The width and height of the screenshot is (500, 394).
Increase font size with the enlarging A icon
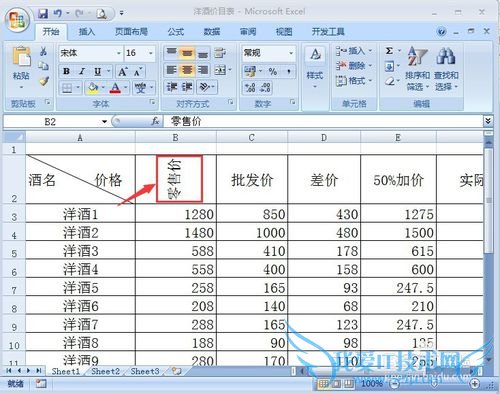pos(123,71)
